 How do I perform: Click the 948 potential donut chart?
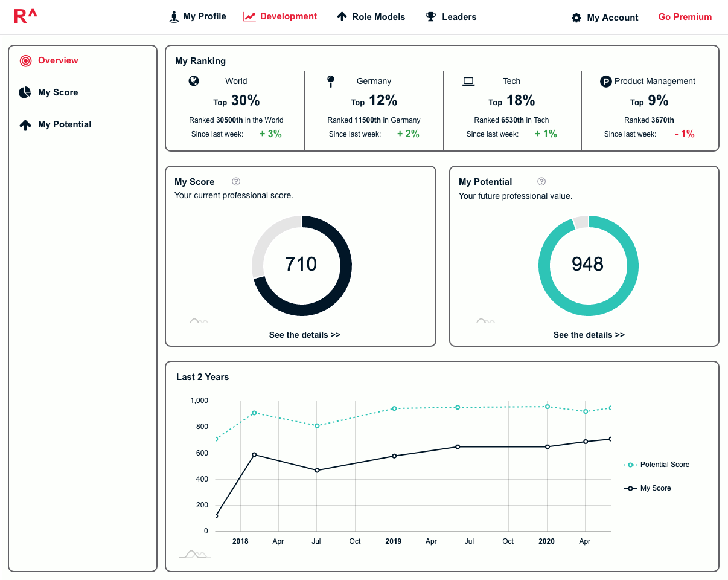[x=589, y=265]
